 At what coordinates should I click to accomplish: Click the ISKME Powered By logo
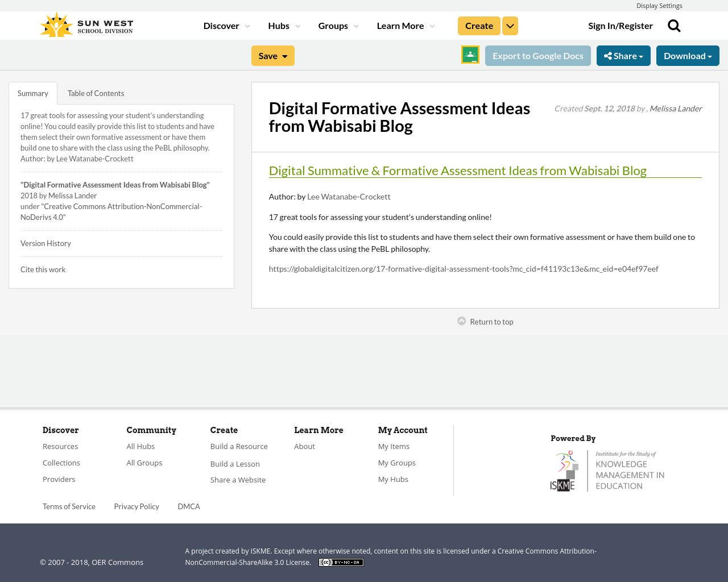click(607, 469)
